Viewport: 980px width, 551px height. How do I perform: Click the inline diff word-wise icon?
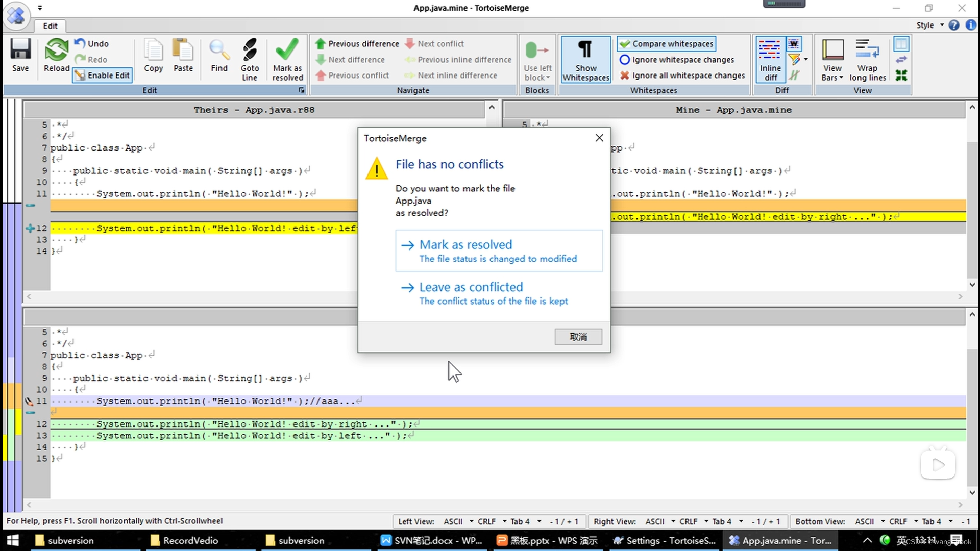pyautogui.click(x=794, y=44)
